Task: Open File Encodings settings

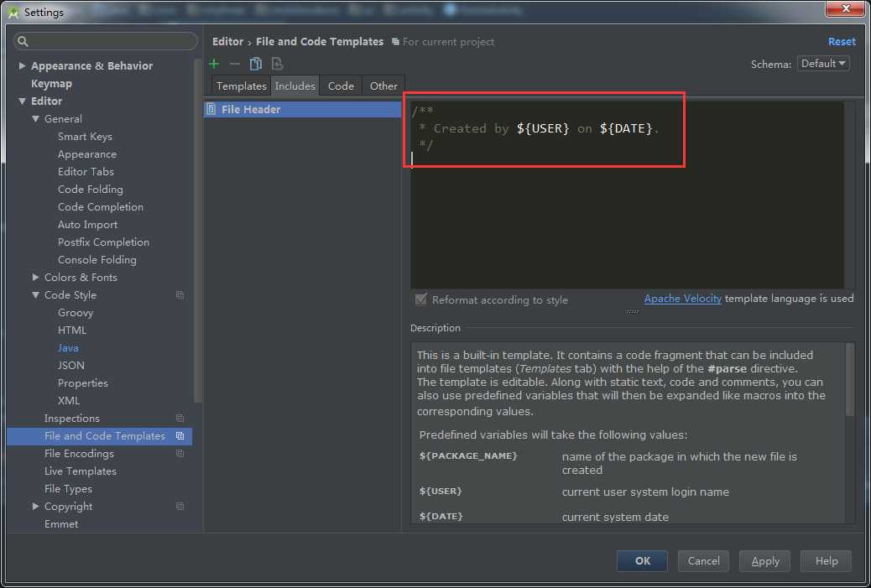Action: coord(80,454)
